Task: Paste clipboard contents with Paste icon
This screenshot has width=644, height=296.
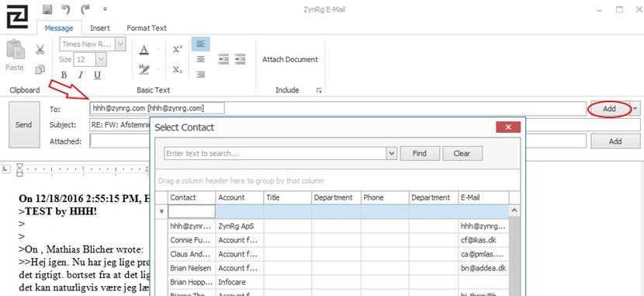Action: [16, 50]
